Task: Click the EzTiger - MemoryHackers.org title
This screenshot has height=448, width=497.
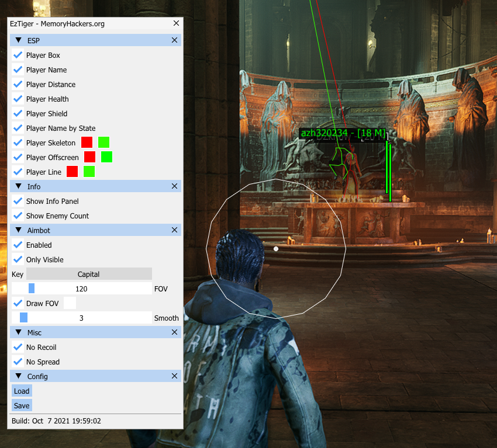Action: 57,24
